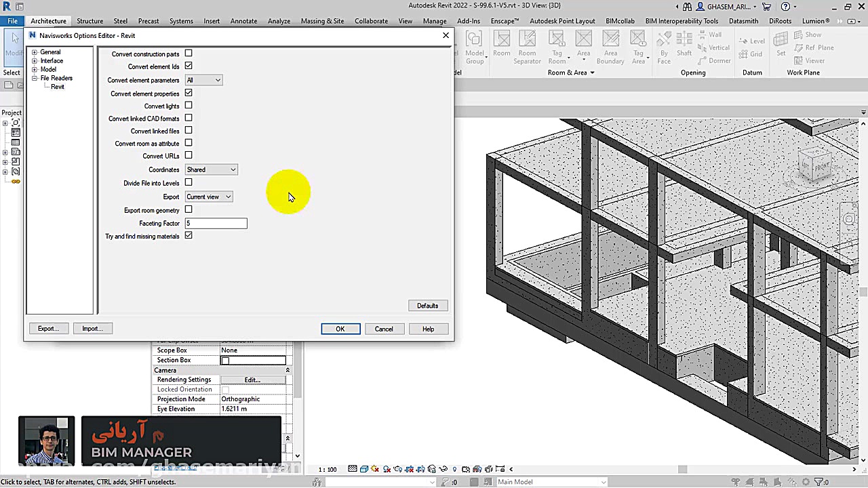The width and height of the screenshot is (868, 488).
Task: Open the Coordinates dropdown
Action: click(211, 169)
